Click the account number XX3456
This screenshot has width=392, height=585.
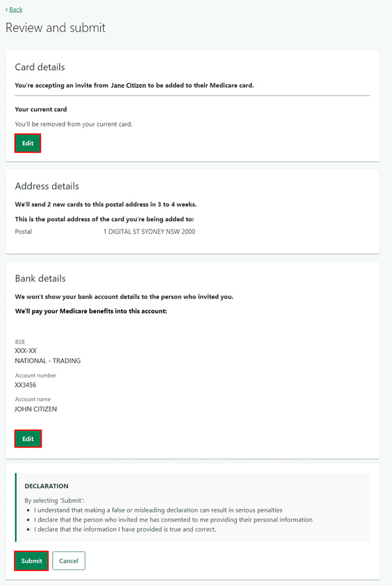pyautogui.click(x=25, y=385)
